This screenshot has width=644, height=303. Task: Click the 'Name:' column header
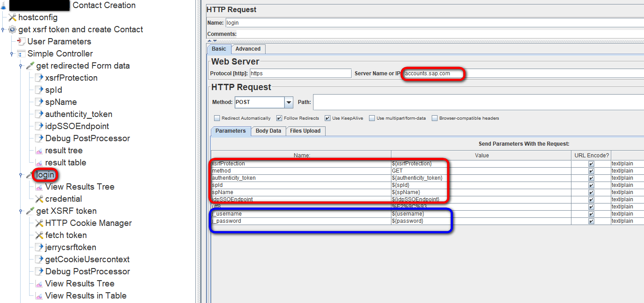(301, 156)
